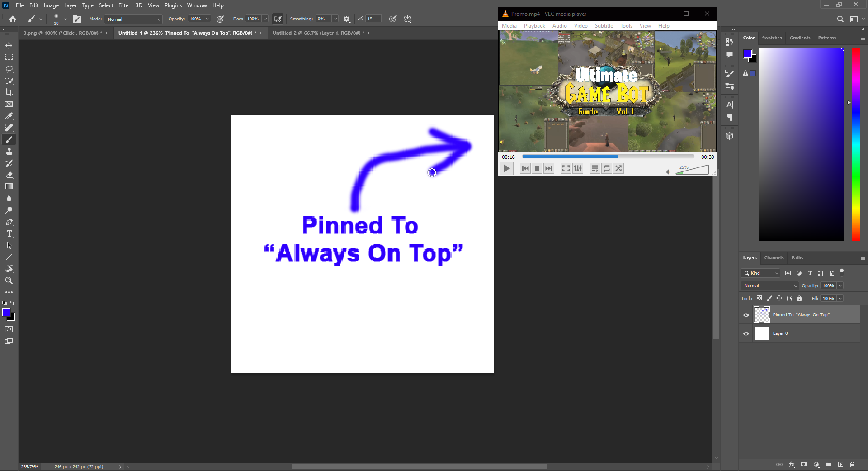Open brush Opacity slider dropdown arrow
The width and height of the screenshot is (868, 471).
(208, 19)
